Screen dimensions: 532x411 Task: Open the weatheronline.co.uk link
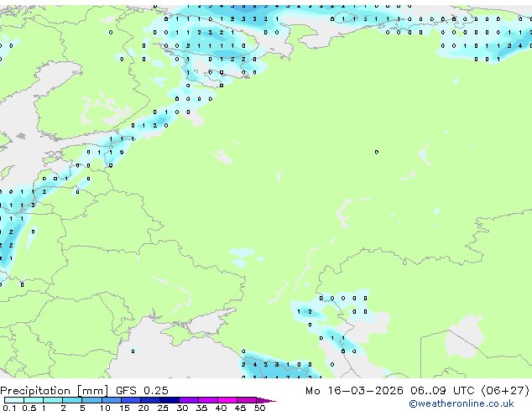[462, 403]
